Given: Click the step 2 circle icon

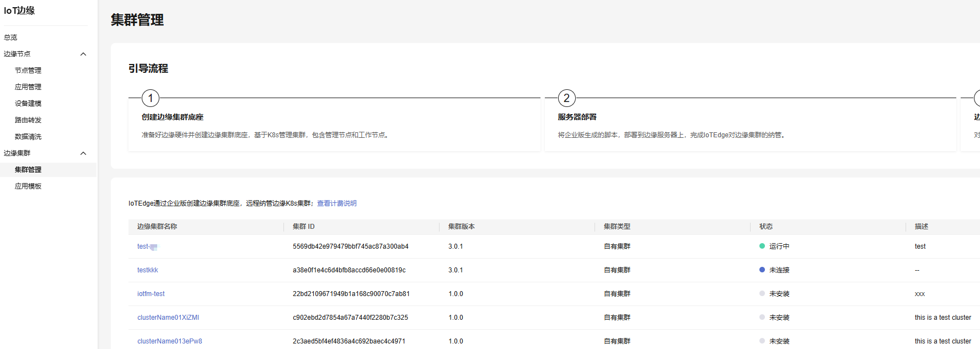Looking at the screenshot, I should 566,98.
